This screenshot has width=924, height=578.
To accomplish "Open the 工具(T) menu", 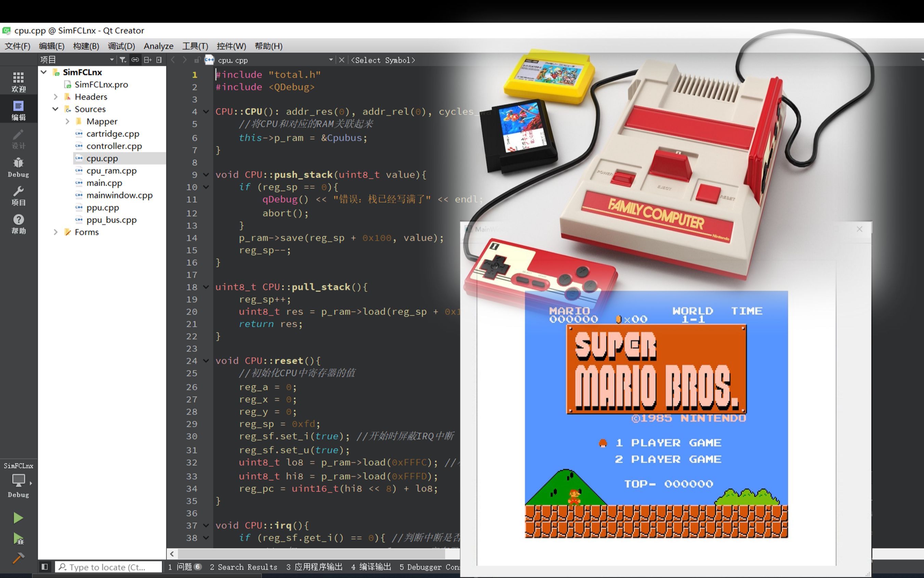I will (195, 46).
